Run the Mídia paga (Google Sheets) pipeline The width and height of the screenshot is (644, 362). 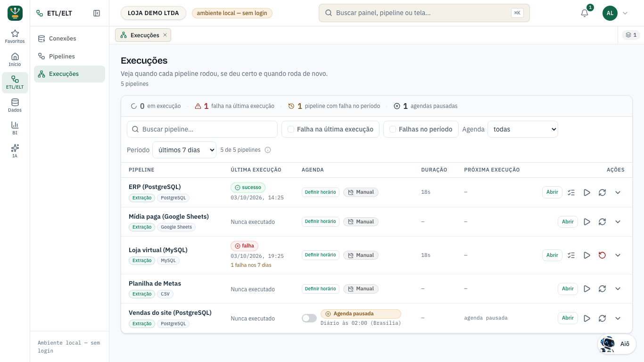pyautogui.click(x=587, y=222)
